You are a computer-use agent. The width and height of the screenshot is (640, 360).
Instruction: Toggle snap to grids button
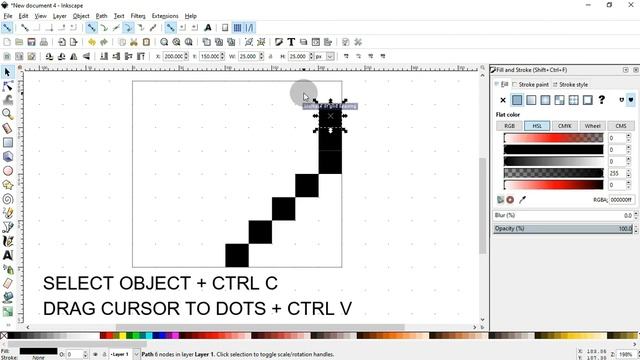point(237,28)
